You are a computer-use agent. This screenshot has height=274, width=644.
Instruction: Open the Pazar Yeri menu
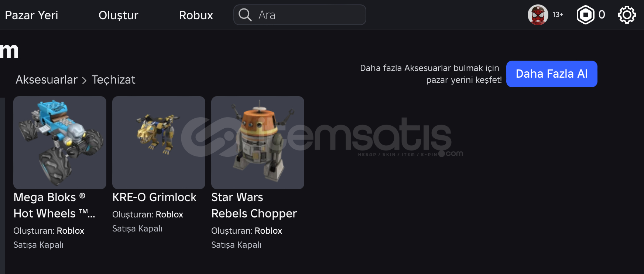tap(31, 15)
